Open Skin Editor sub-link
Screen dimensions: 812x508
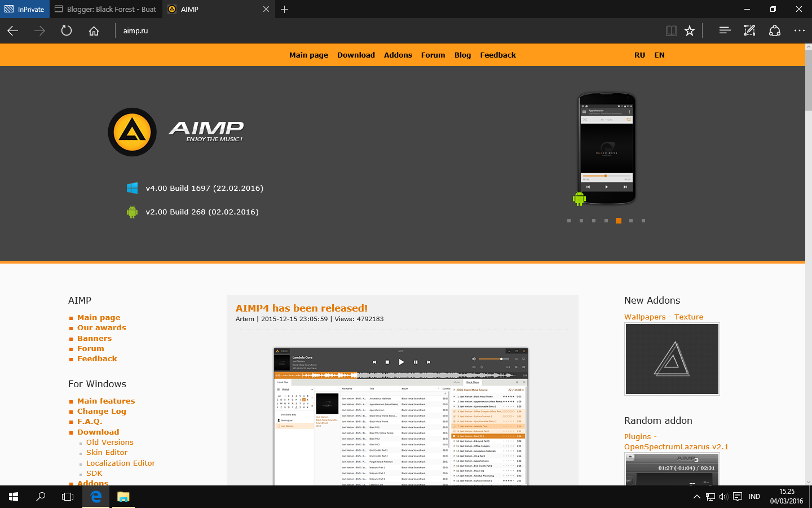pos(107,452)
